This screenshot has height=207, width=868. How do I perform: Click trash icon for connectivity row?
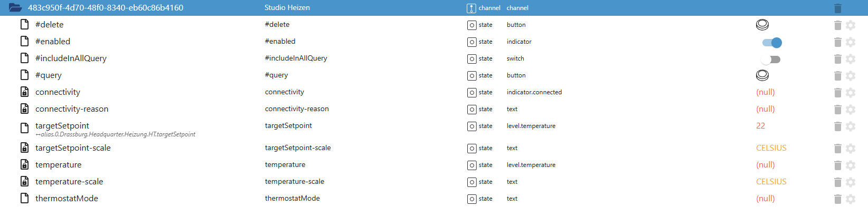pos(838,92)
